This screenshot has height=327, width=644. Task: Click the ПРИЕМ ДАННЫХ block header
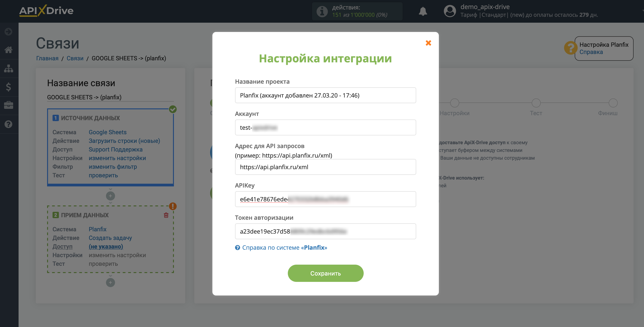point(81,215)
